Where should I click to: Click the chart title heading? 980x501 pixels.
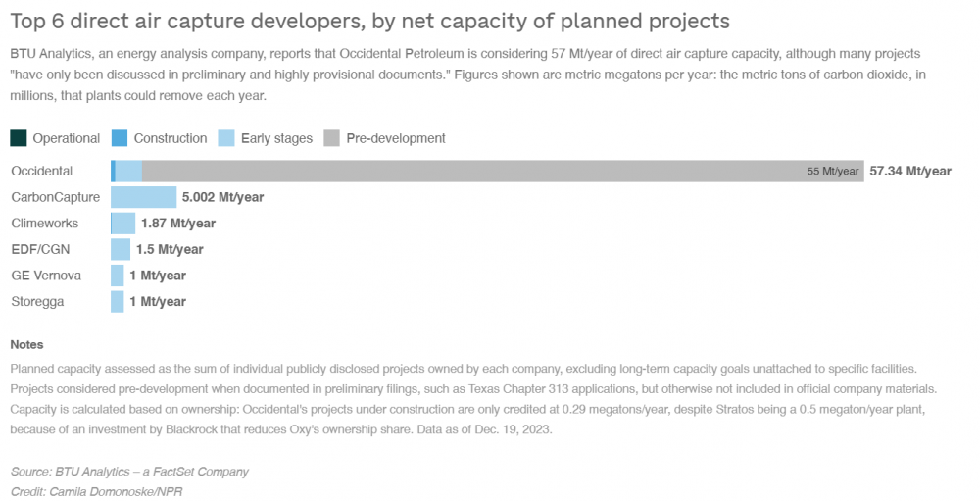(372, 20)
